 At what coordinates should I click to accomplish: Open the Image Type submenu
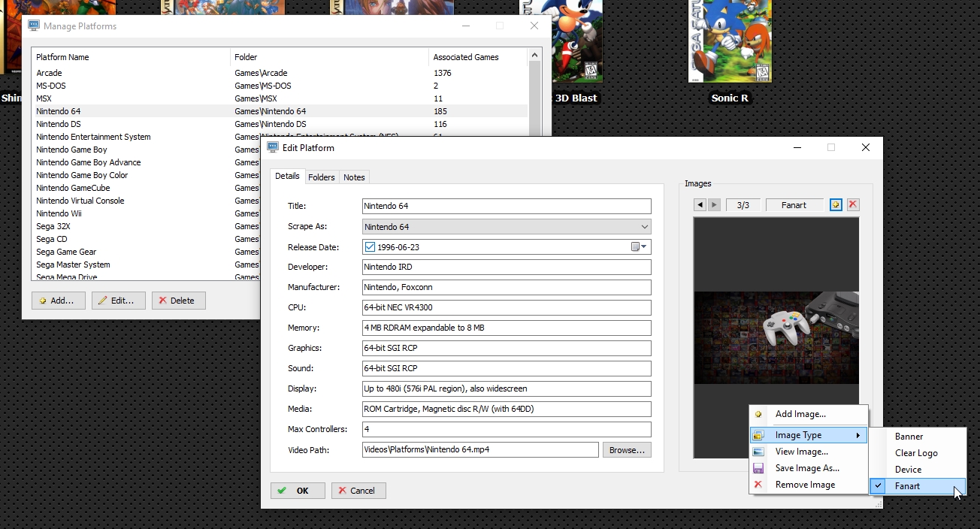(809, 435)
